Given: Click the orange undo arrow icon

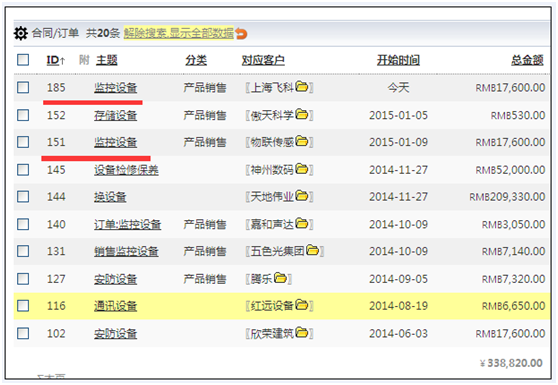Looking at the screenshot, I should click(241, 34).
